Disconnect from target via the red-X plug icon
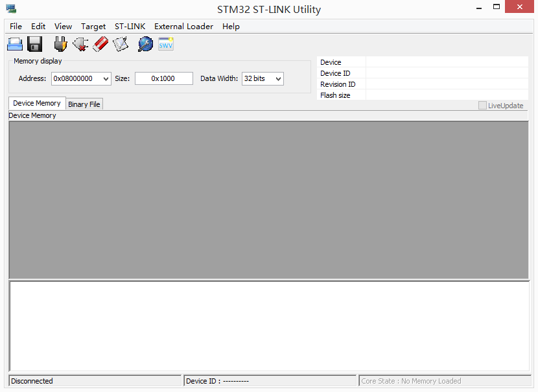Screen dimensions: 538x392 pyautogui.click(x=80, y=43)
